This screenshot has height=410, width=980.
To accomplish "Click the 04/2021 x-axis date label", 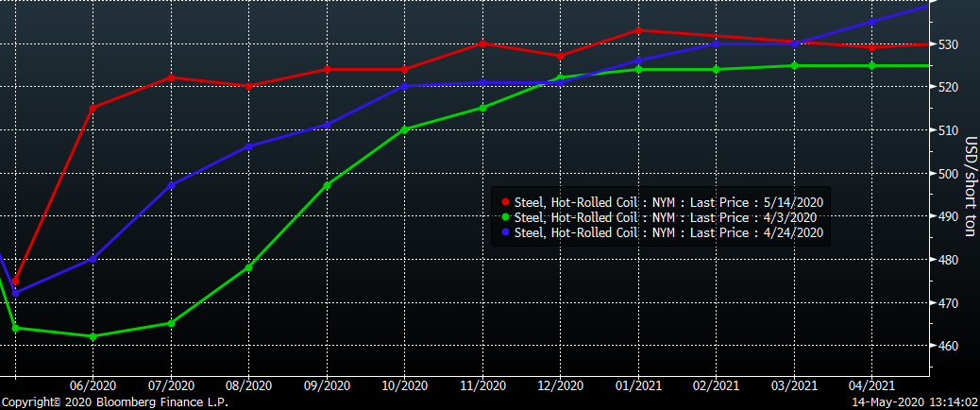I will (871, 385).
